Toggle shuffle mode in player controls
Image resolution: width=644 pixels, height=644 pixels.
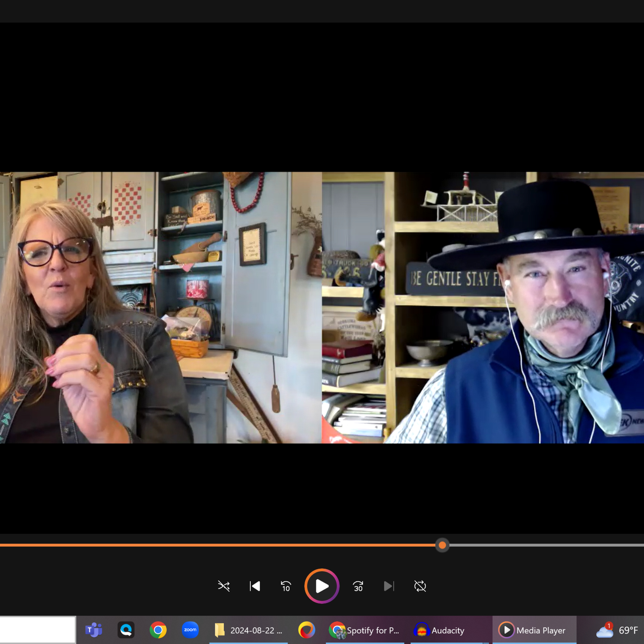pyautogui.click(x=224, y=586)
